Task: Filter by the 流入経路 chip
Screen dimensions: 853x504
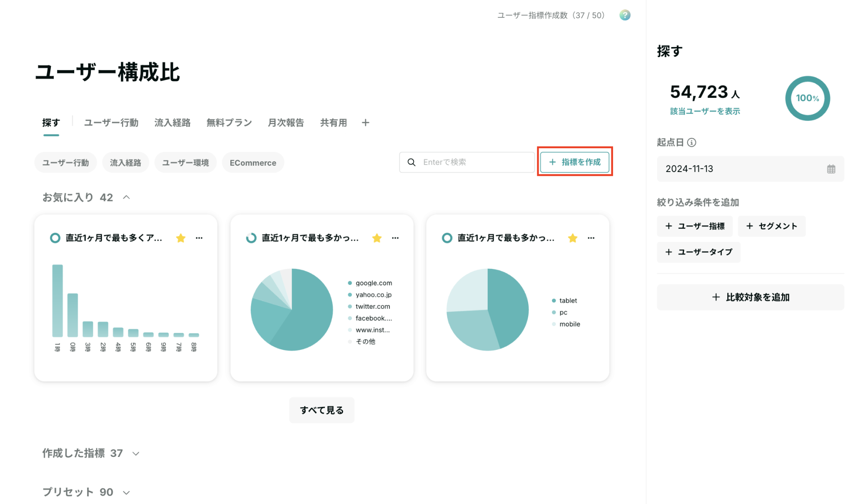Action: pos(125,162)
